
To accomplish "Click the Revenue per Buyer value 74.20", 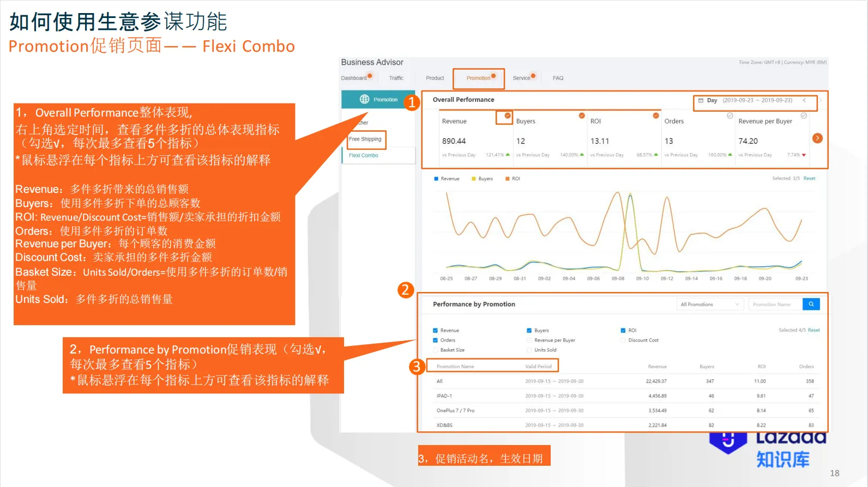I will (748, 141).
